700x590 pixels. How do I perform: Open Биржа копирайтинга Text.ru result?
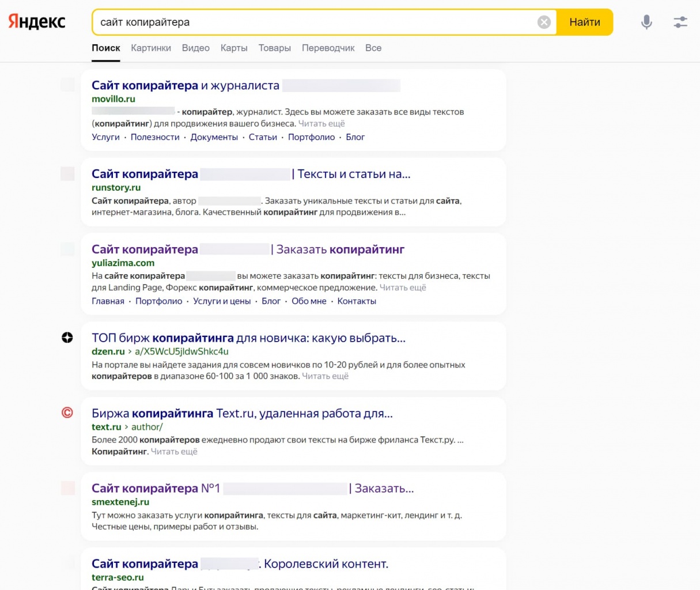tap(242, 413)
